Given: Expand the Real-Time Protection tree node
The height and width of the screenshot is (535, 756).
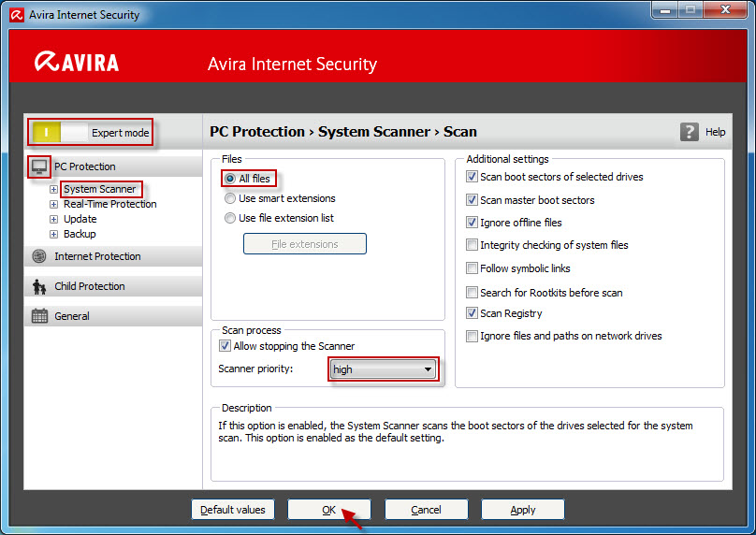Looking at the screenshot, I should point(53,204).
